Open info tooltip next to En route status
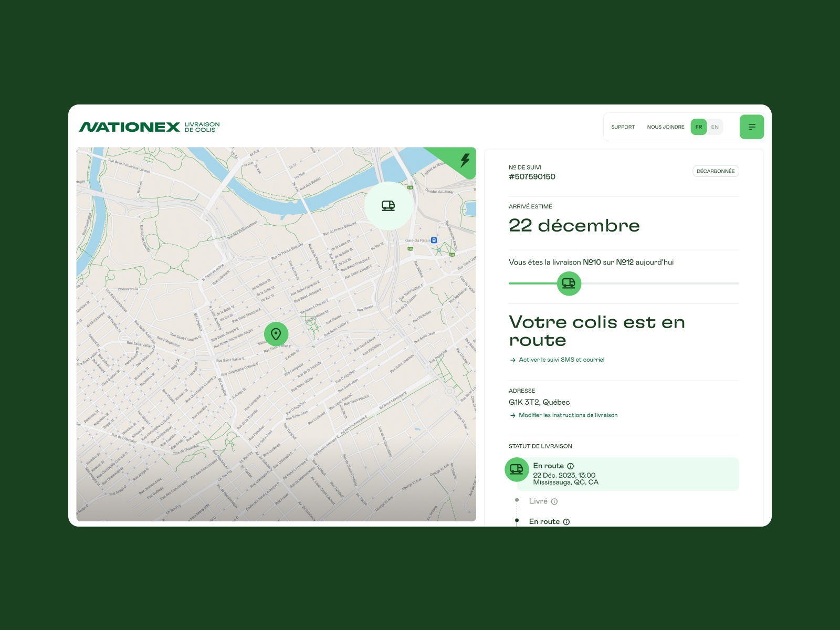The height and width of the screenshot is (630, 840). [x=571, y=466]
